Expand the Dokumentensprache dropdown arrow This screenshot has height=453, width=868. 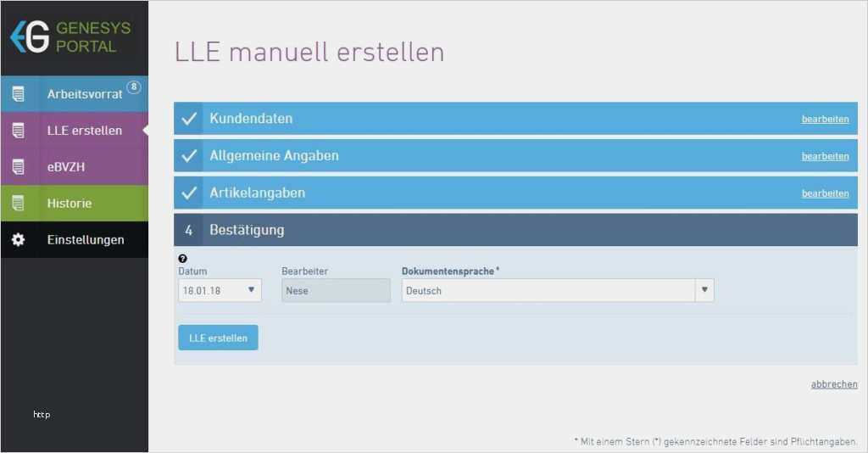[704, 289]
